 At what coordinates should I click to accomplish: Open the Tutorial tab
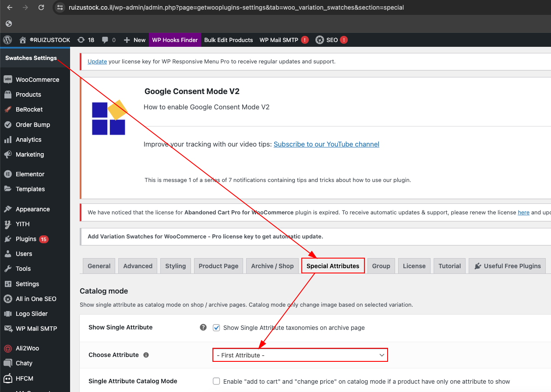[450, 266]
